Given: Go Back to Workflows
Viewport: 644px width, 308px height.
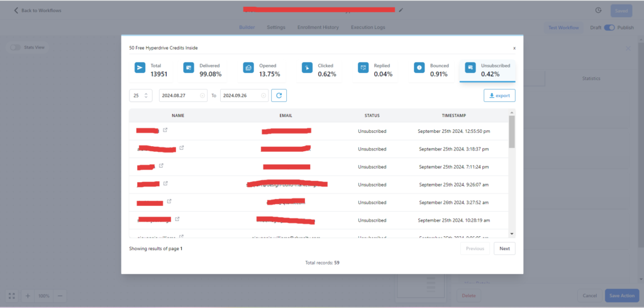Looking at the screenshot, I should (x=37, y=10).
